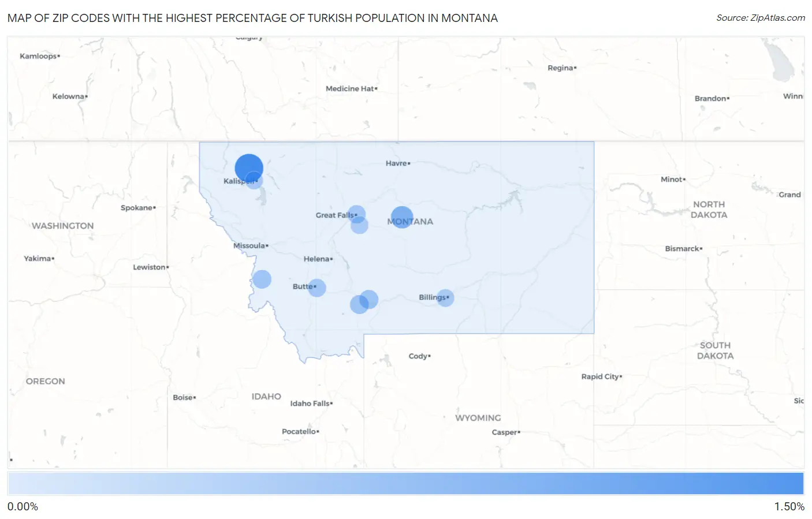Click the 'Source: ZipAtlas.com' text
Image resolution: width=812 pixels, height=519 pixels.
tap(761, 18)
